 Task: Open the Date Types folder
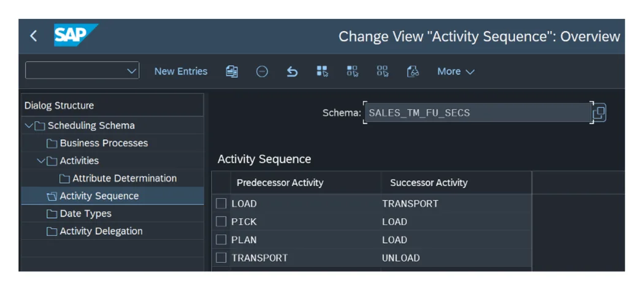[x=85, y=214]
